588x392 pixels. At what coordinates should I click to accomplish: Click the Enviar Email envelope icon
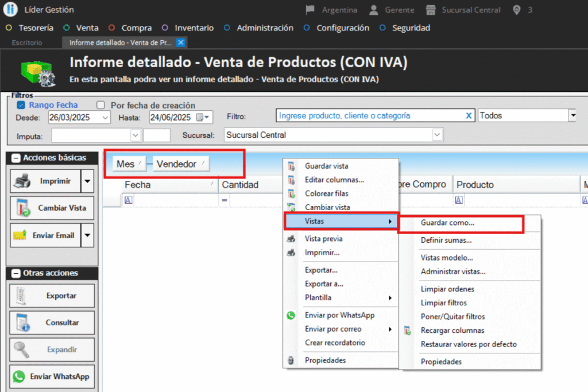click(x=21, y=235)
